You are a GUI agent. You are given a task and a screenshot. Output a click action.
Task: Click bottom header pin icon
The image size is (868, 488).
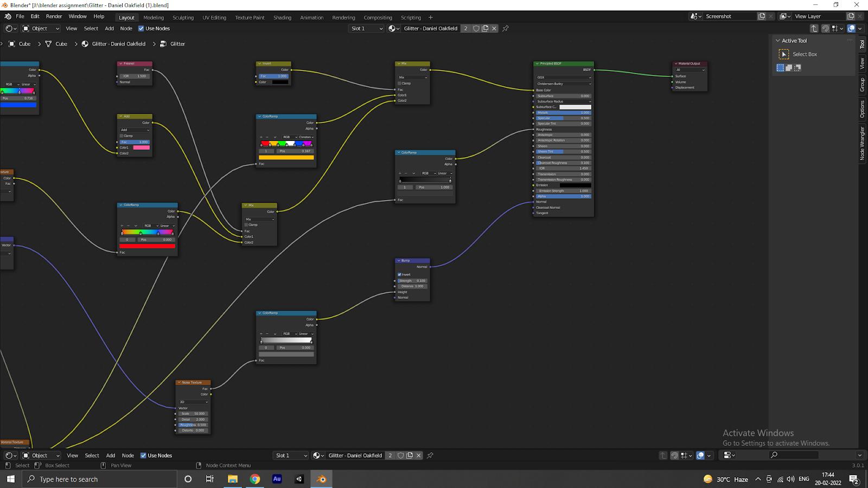[x=430, y=455]
